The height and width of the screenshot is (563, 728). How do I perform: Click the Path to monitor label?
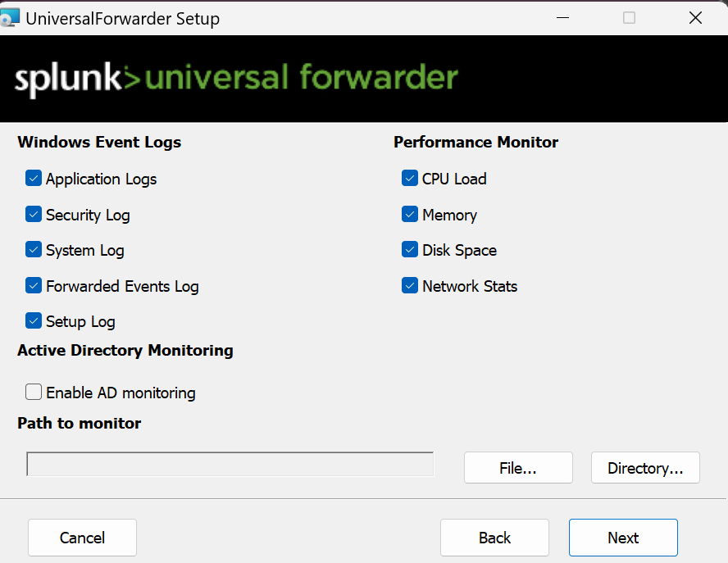coord(80,424)
